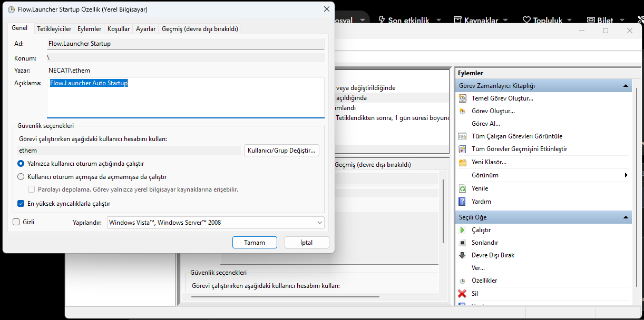Click the Ad field with Flow.Launcher Startup
The height and width of the screenshot is (320, 644).
click(x=186, y=44)
